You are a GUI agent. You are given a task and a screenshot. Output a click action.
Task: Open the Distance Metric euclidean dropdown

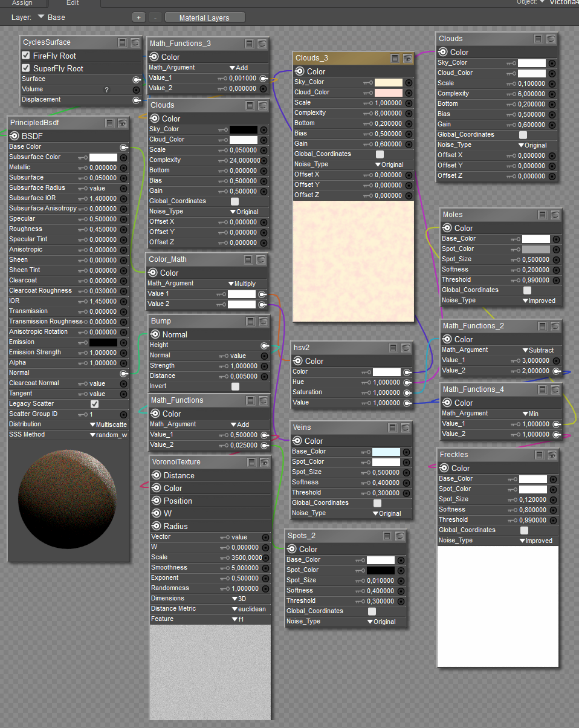click(249, 609)
